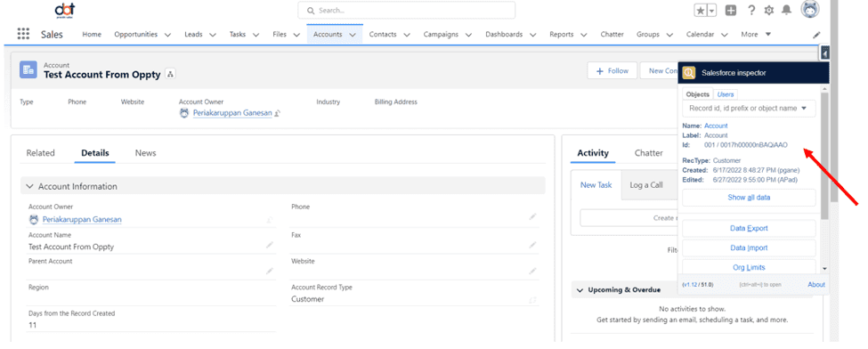Image resolution: width=868 pixels, height=349 pixels.
Task: Open the Reports tab
Action: pos(562,35)
